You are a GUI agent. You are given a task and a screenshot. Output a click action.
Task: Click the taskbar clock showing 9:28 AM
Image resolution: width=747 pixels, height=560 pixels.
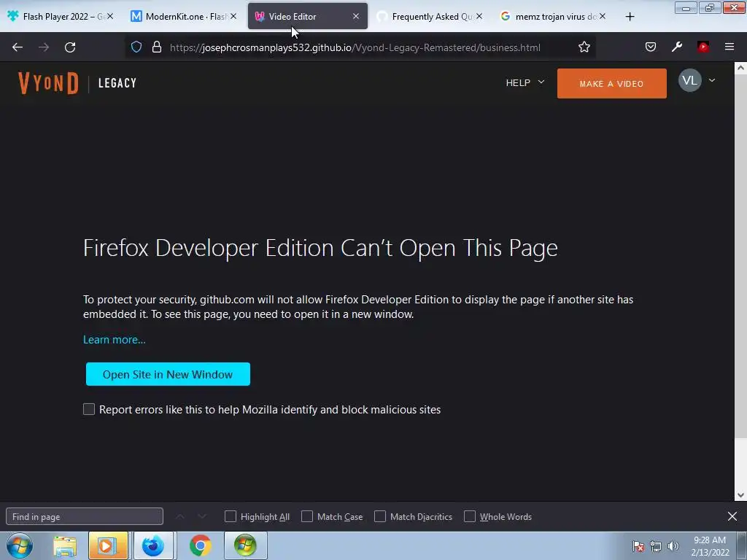[x=710, y=545]
